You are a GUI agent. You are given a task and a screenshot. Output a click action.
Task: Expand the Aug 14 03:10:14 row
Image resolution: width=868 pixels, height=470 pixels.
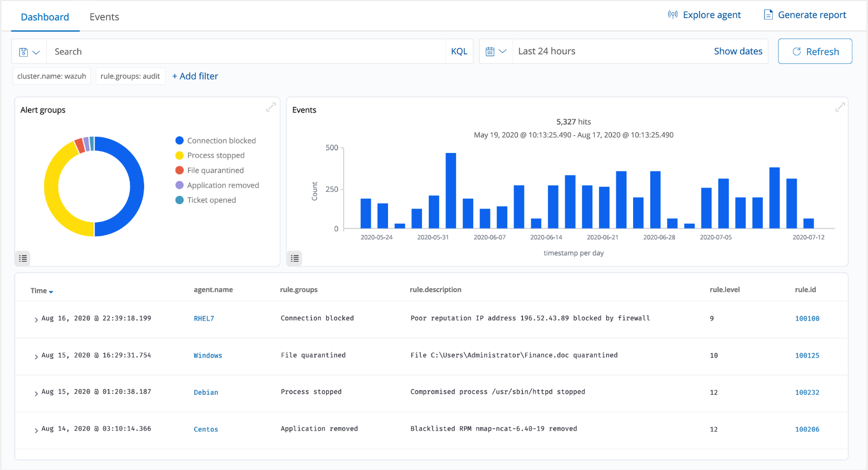pyautogui.click(x=36, y=431)
